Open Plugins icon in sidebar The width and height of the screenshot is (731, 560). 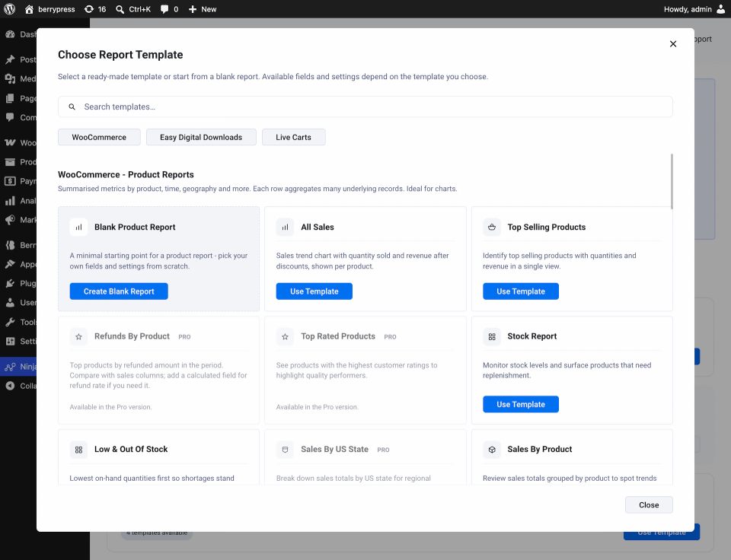(10, 283)
